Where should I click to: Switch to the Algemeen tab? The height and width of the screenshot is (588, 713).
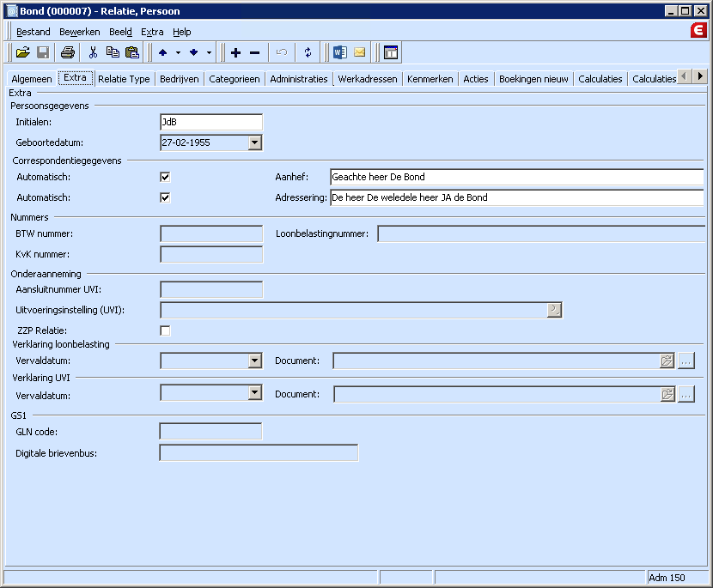click(x=32, y=79)
